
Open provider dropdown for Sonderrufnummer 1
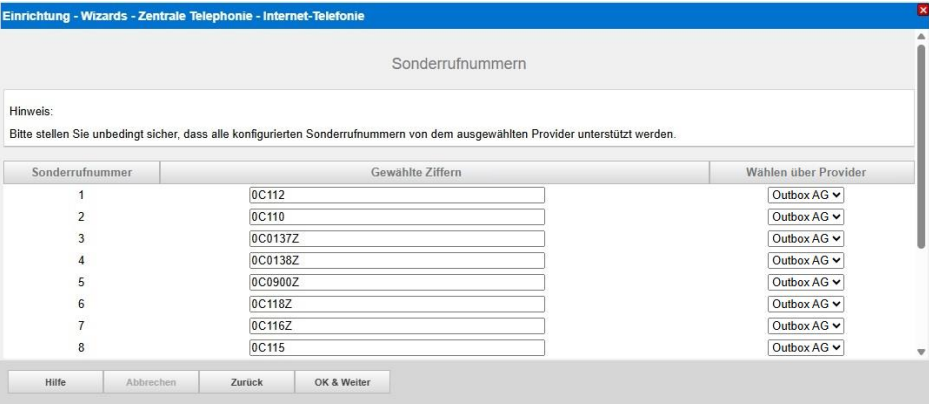point(806,195)
